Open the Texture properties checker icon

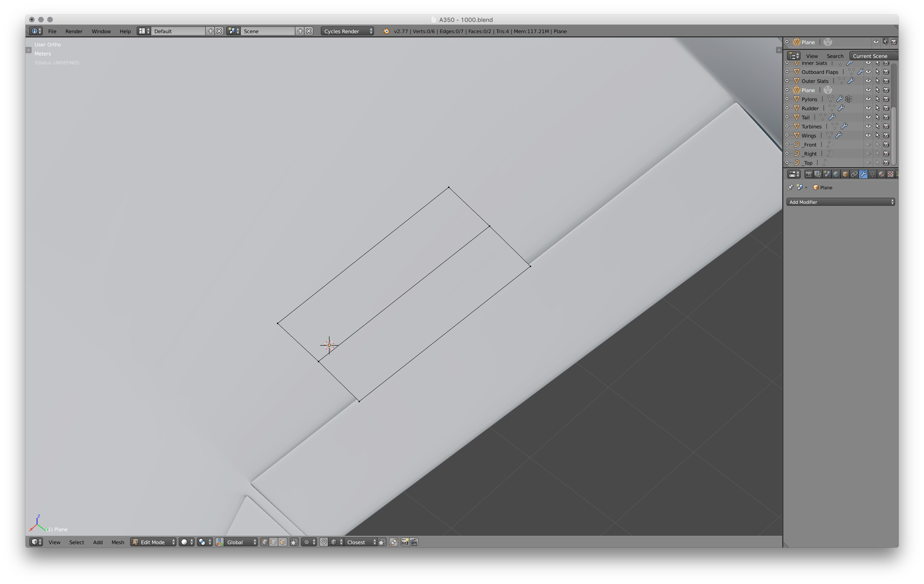point(891,174)
